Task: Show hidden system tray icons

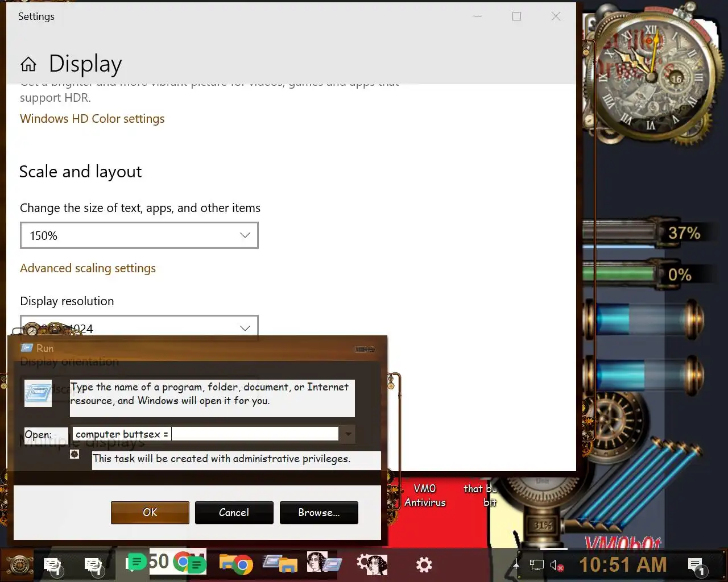Action: [516, 566]
